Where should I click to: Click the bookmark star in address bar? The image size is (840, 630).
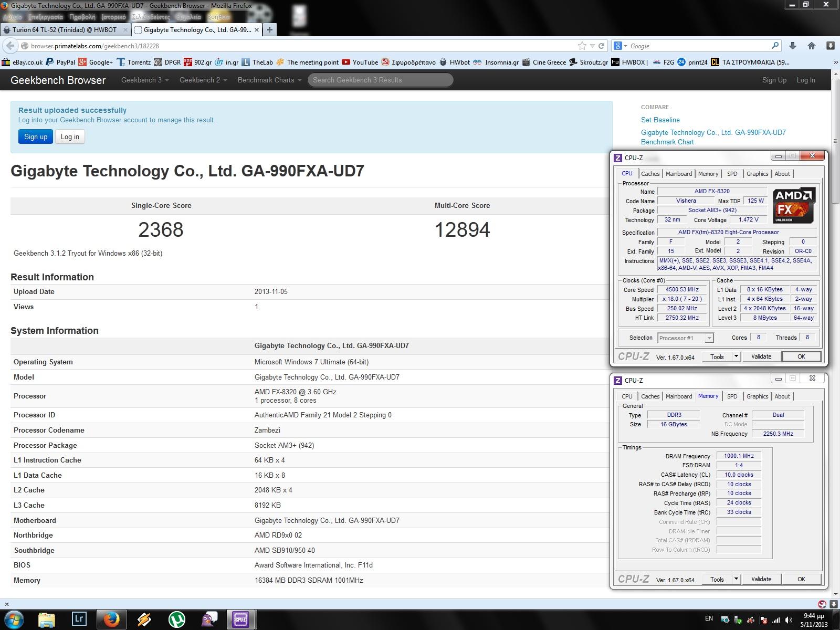582,46
